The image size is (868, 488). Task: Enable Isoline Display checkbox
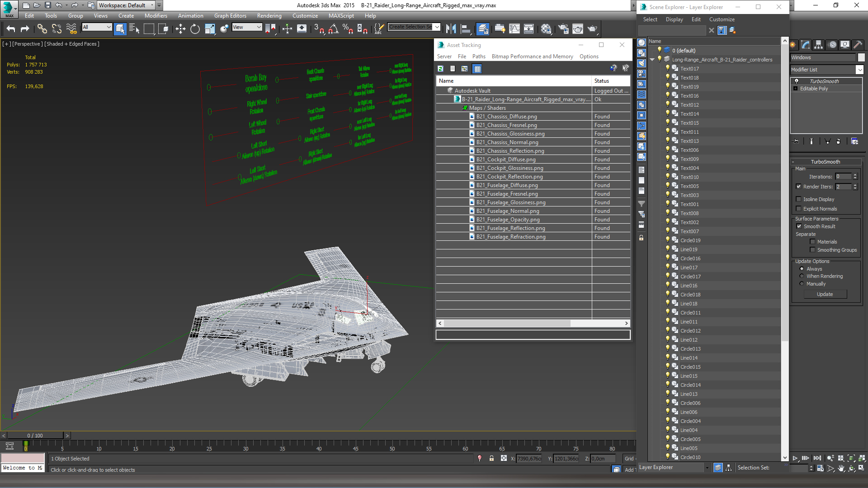tap(798, 199)
